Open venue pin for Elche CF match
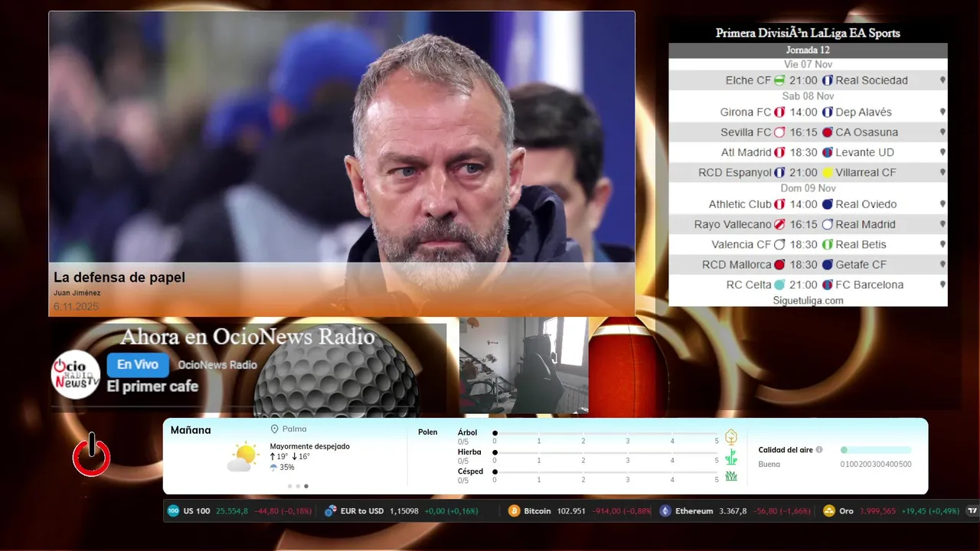This screenshot has height=551, width=980. coord(942,80)
